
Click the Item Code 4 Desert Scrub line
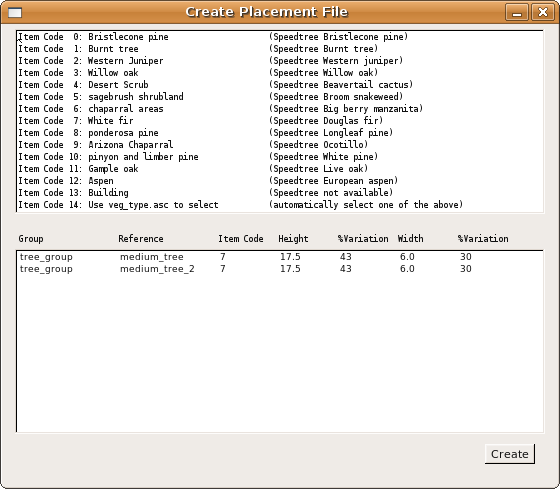tap(215, 85)
